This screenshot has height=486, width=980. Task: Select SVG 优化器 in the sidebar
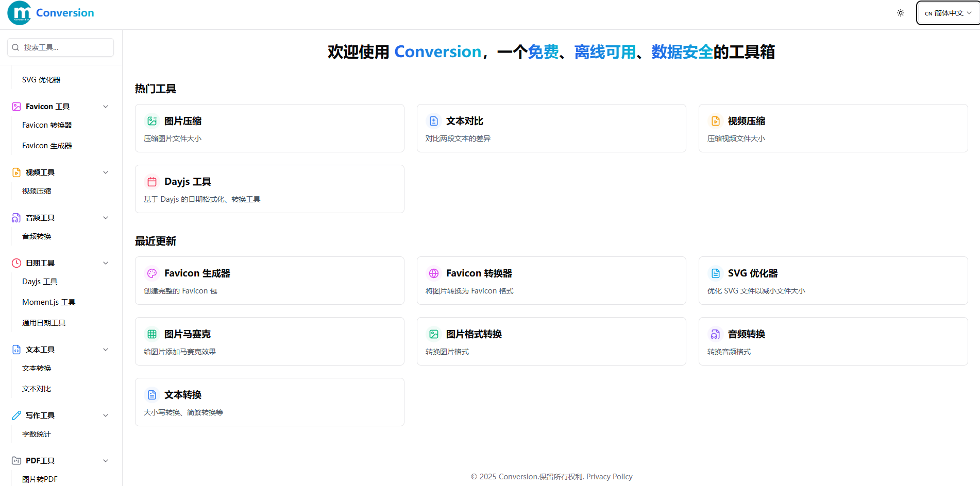(41, 80)
